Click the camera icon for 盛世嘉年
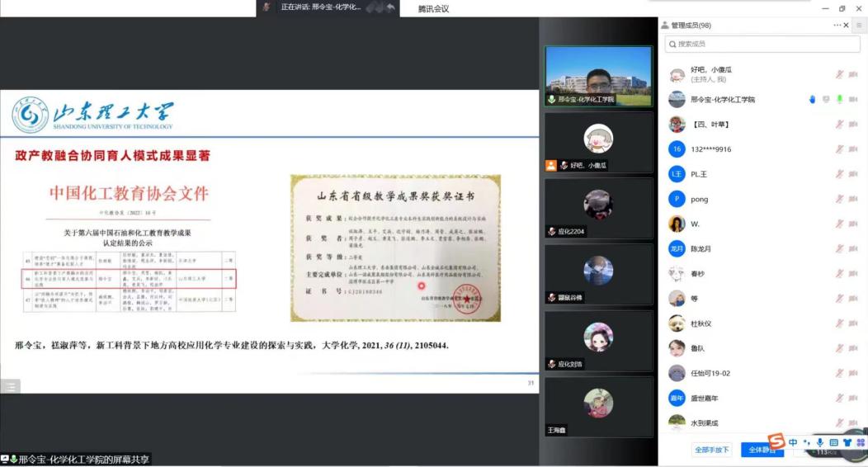 pyautogui.click(x=853, y=399)
